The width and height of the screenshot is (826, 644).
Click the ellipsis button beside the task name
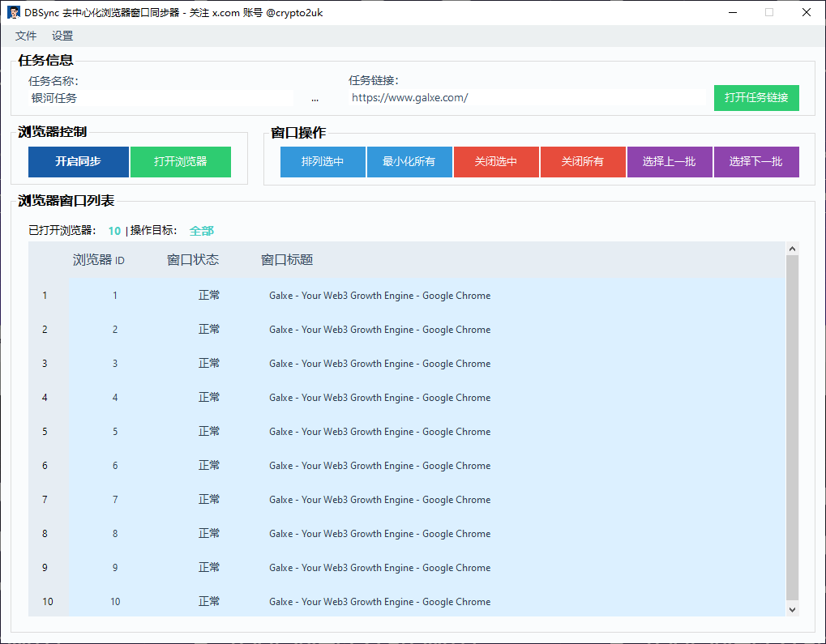click(315, 99)
